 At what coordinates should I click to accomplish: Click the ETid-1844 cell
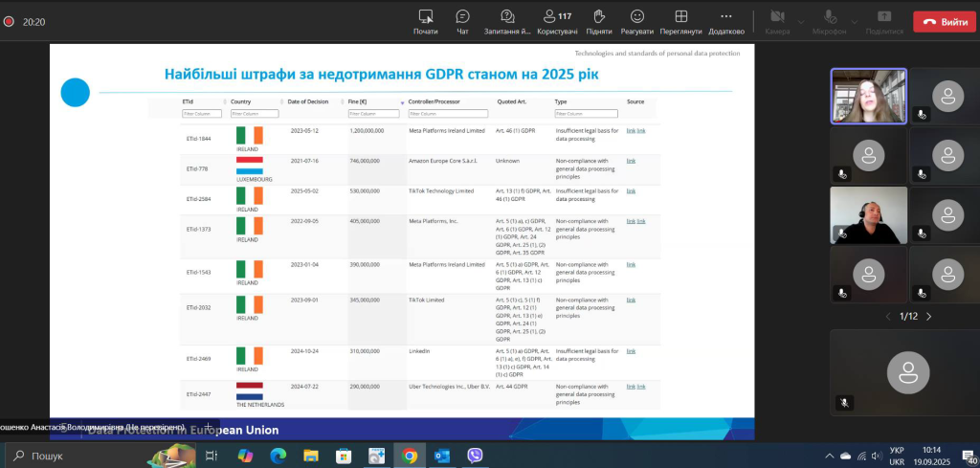point(198,139)
